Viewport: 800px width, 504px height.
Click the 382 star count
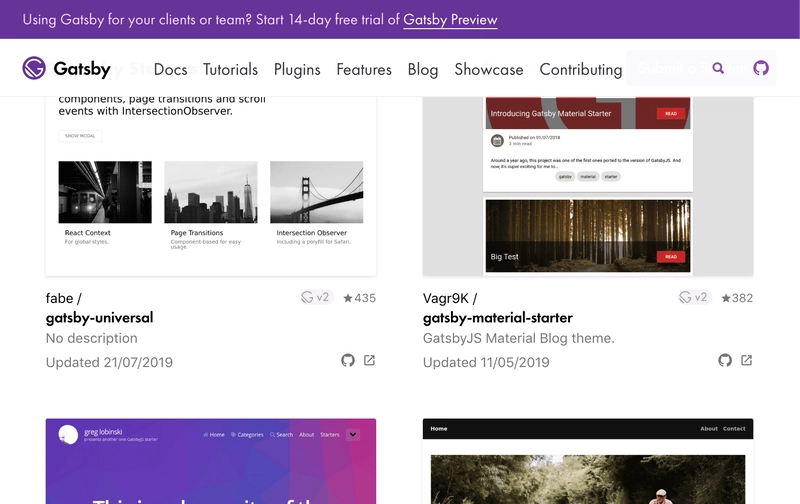pyautogui.click(x=742, y=298)
